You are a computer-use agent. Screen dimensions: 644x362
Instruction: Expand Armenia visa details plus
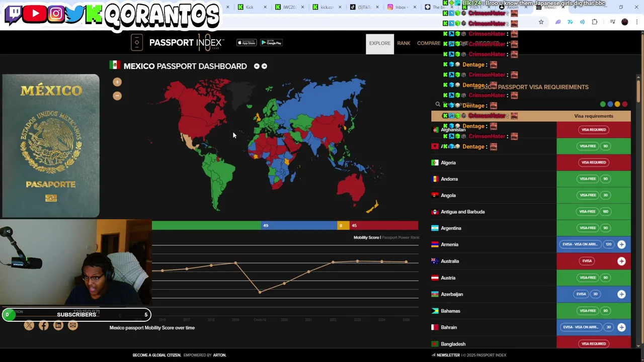[621, 244]
